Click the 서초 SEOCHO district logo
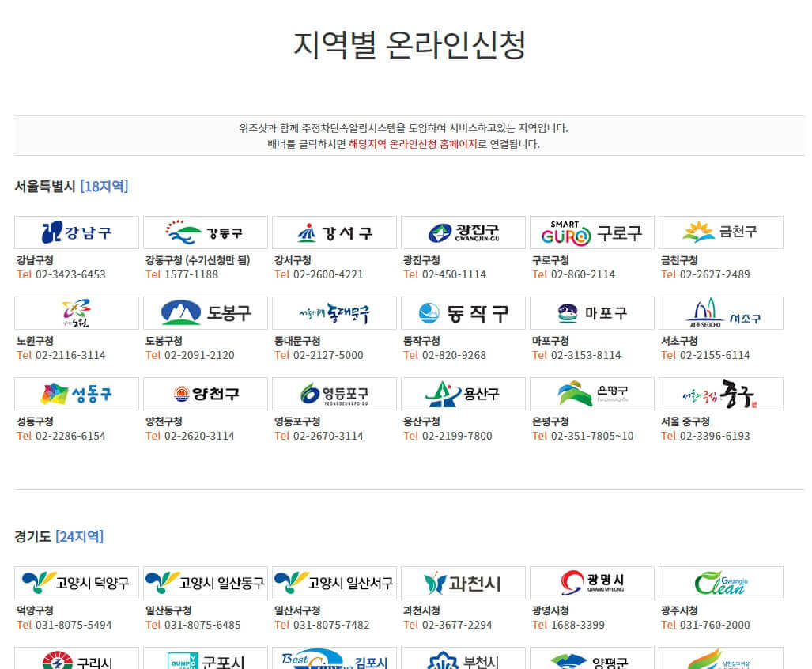Image resolution: width=812 pixels, height=669 pixels. [x=720, y=312]
